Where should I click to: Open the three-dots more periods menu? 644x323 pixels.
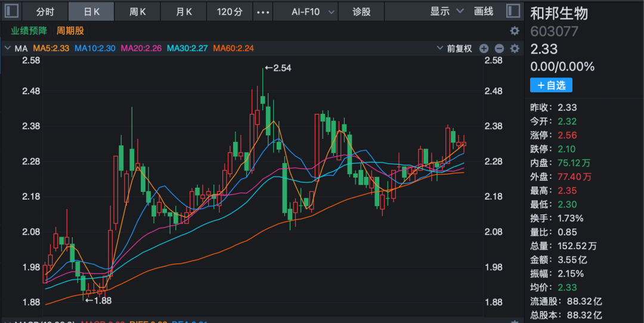pyautogui.click(x=262, y=11)
